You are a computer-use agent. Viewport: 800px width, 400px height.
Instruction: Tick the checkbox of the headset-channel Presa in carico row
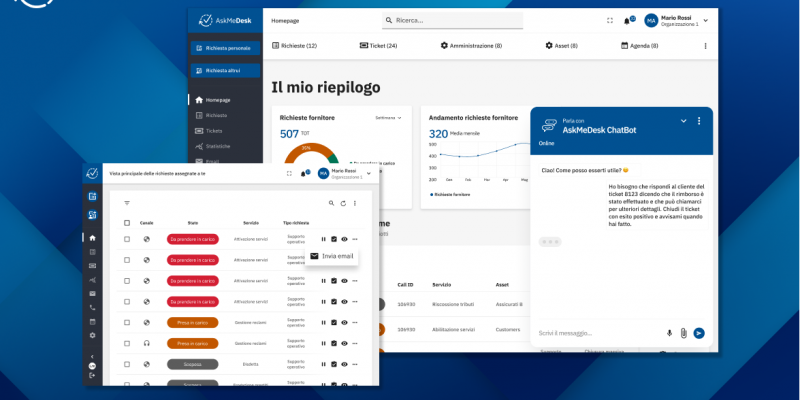click(127, 343)
